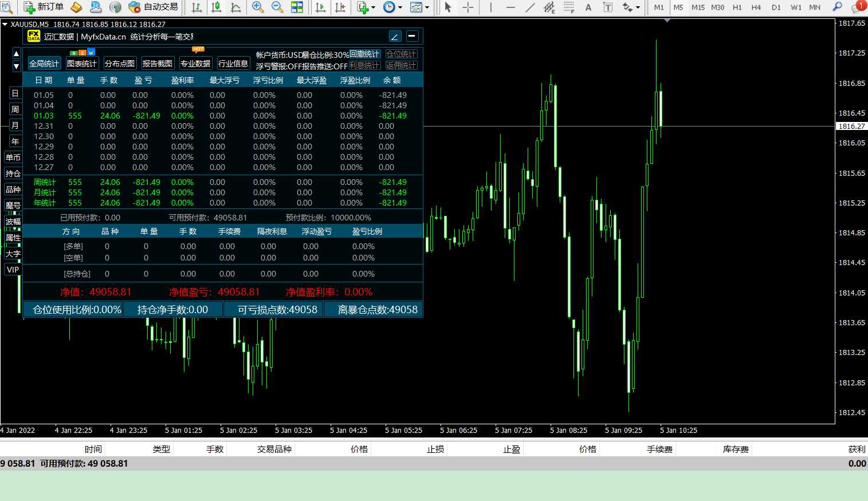Click the panel down arrow button
The image size is (868, 501).
pos(16,66)
